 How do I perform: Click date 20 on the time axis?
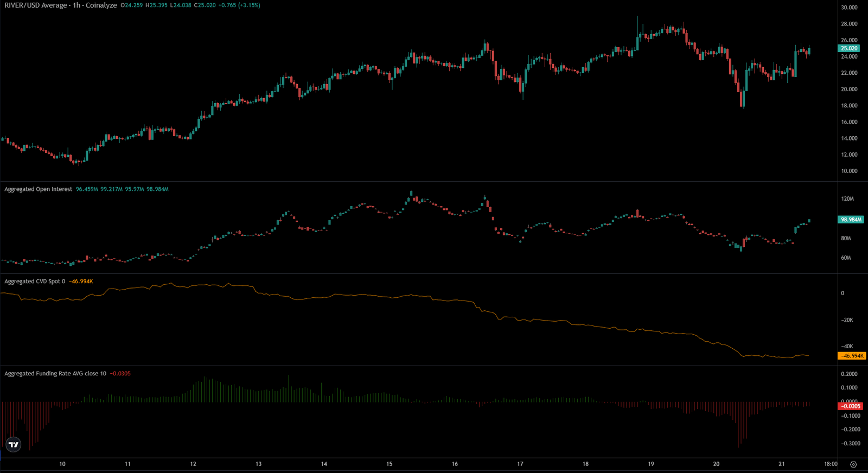click(716, 464)
